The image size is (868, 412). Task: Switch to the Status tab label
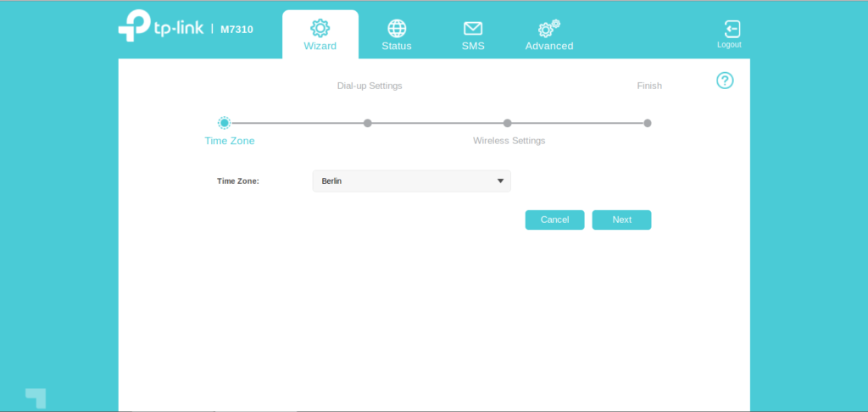coord(396,46)
